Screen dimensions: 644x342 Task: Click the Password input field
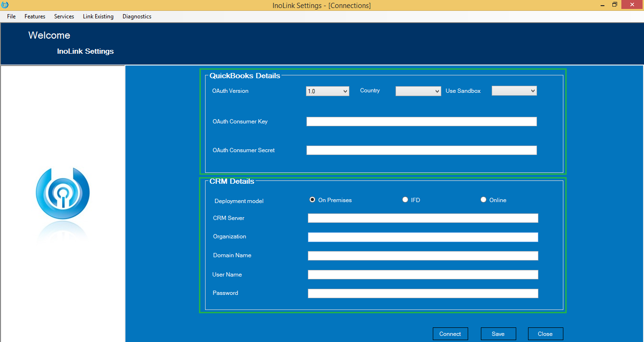(423, 293)
